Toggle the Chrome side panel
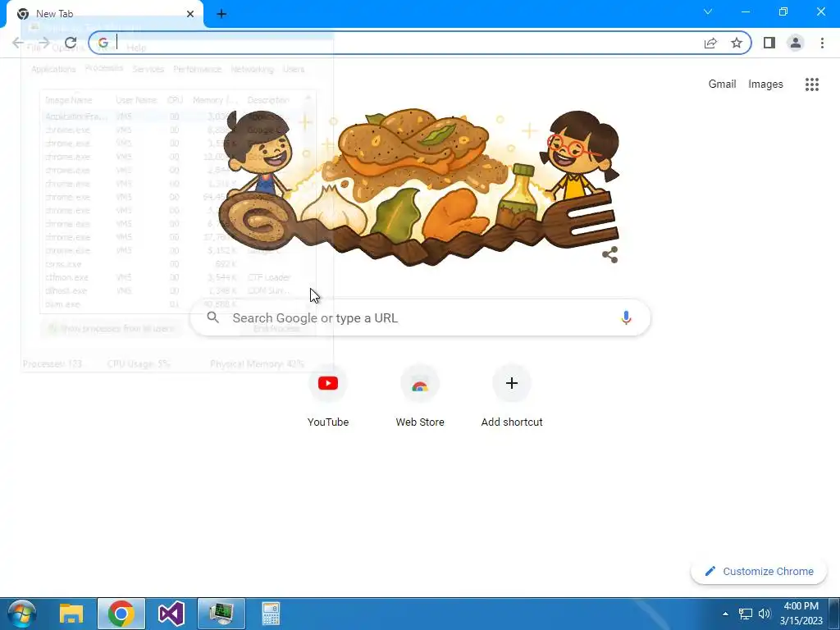Image resolution: width=840 pixels, height=630 pixels. [769, 43]
